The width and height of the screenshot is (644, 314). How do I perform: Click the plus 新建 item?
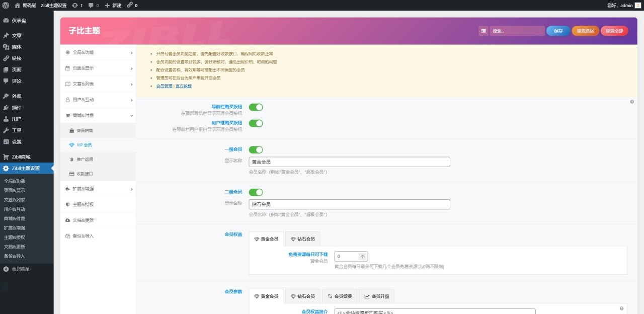click(113, 5)
